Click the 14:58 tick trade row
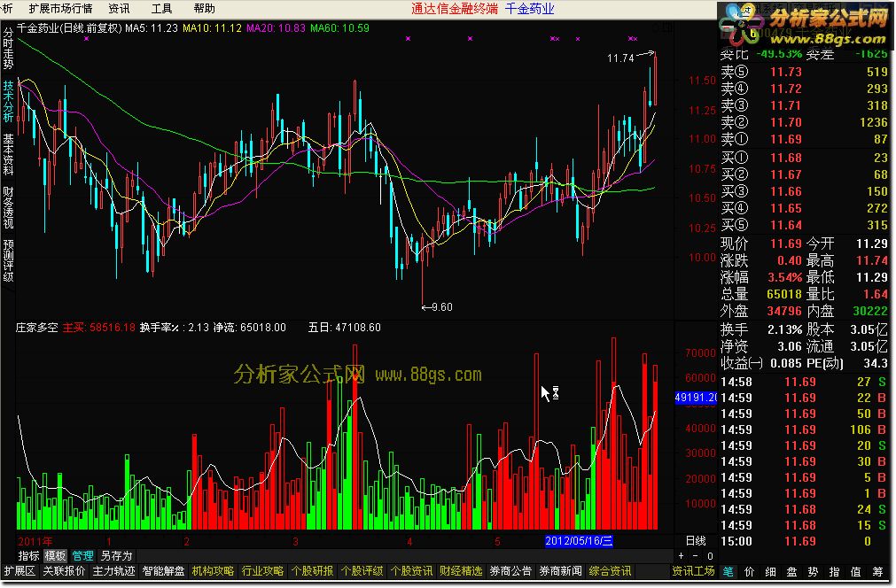Viewport: 896px width, 588px height. (805, 382)
